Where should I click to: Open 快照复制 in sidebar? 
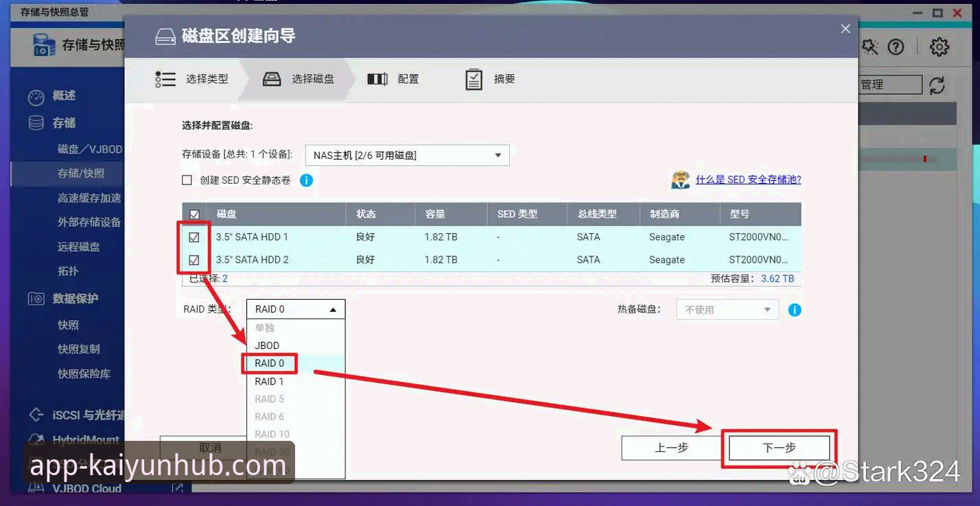tap(79, 349)
